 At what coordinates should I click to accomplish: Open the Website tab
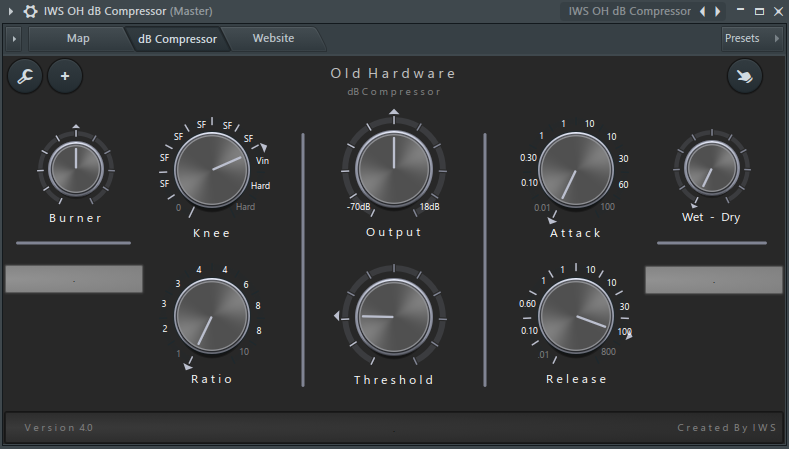pos(273,38)
